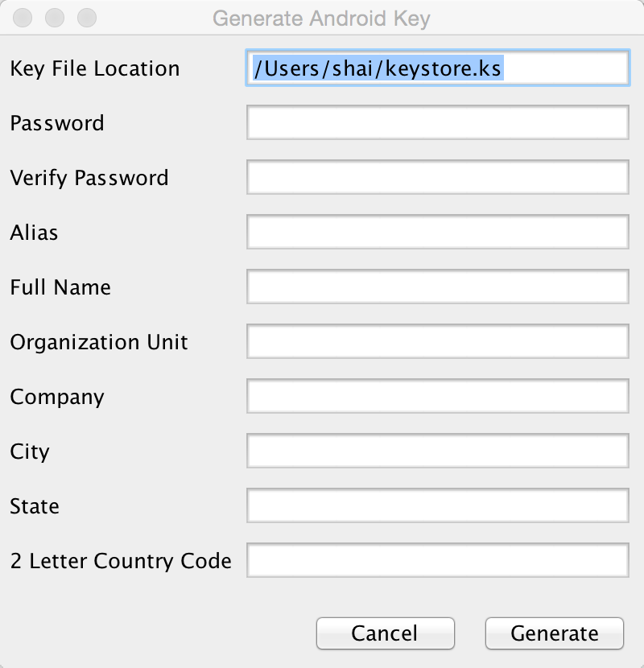Select the Alias input box
The height and width of the screenshot is (668, 644).
tap(437, 232)
